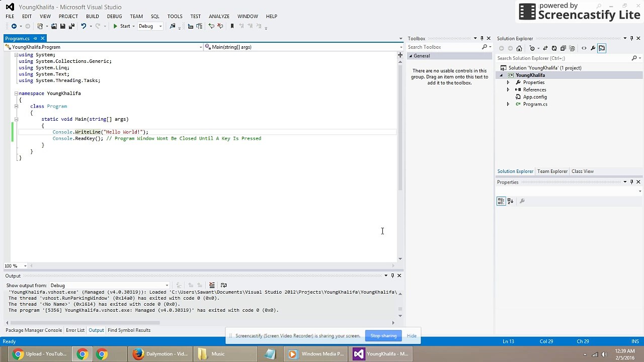Comment out the selected lines icon
The height and width of the screenshot is (362, 644).
tap(211, 26)
